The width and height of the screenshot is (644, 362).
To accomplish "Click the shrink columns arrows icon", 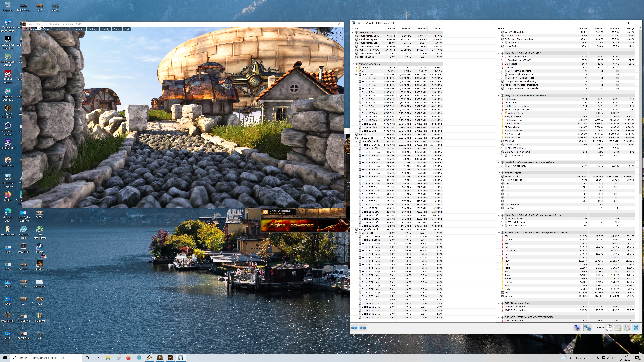I will (363, 328).
